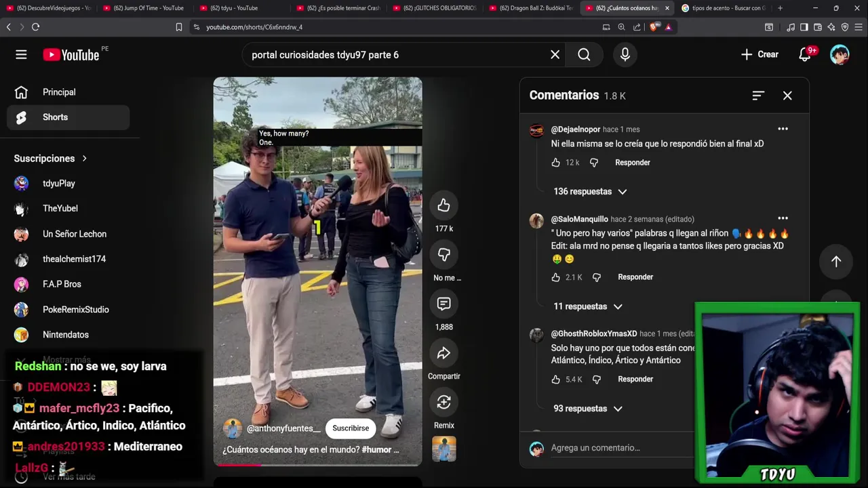The width and height of the screenshot is (868, 488).
Task: Open Brave Wallet toolbar icon
Action: 818,27
